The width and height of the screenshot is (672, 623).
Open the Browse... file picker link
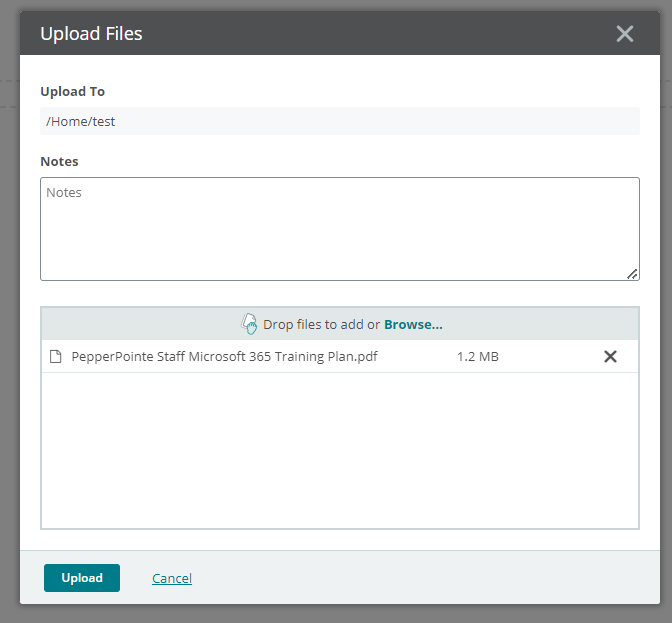point(413,324)
